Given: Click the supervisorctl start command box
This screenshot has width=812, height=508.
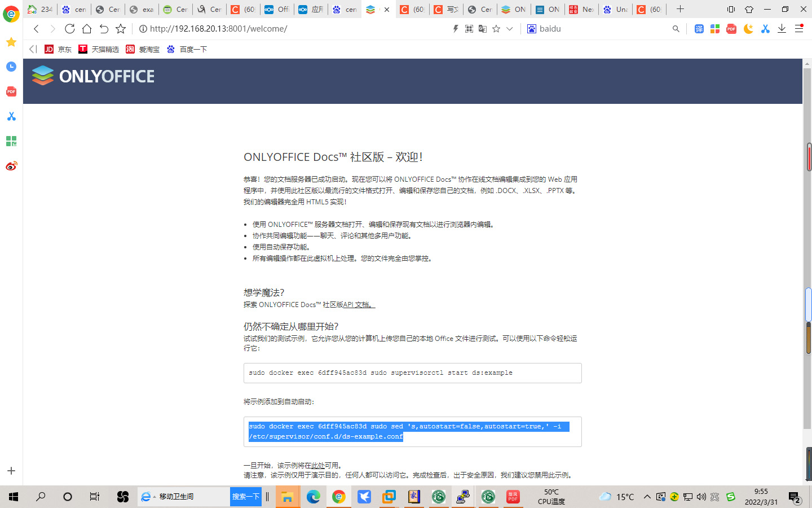Looking at the screenshot, I should (x=412, y=373).
